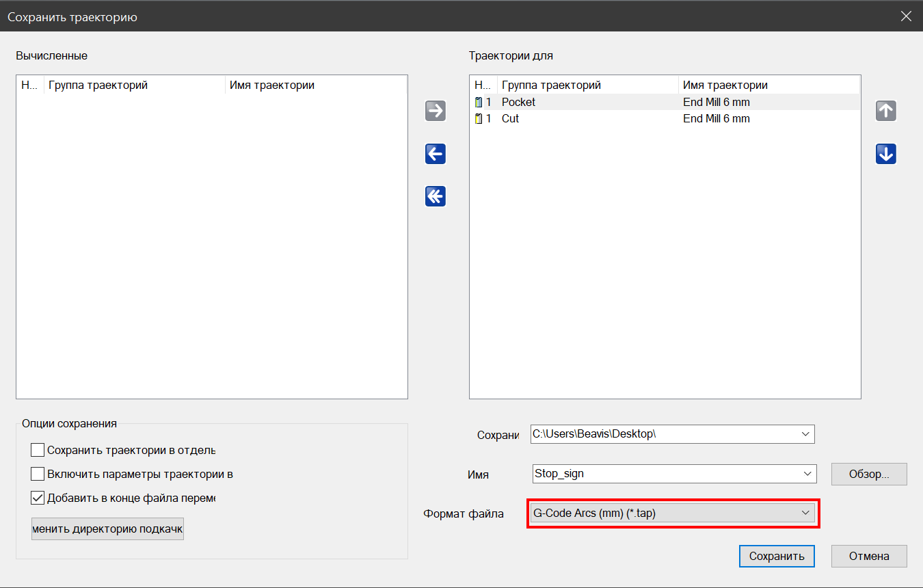Move selected toolpath down with arrow
923x588 pixels.
(886, 155)
